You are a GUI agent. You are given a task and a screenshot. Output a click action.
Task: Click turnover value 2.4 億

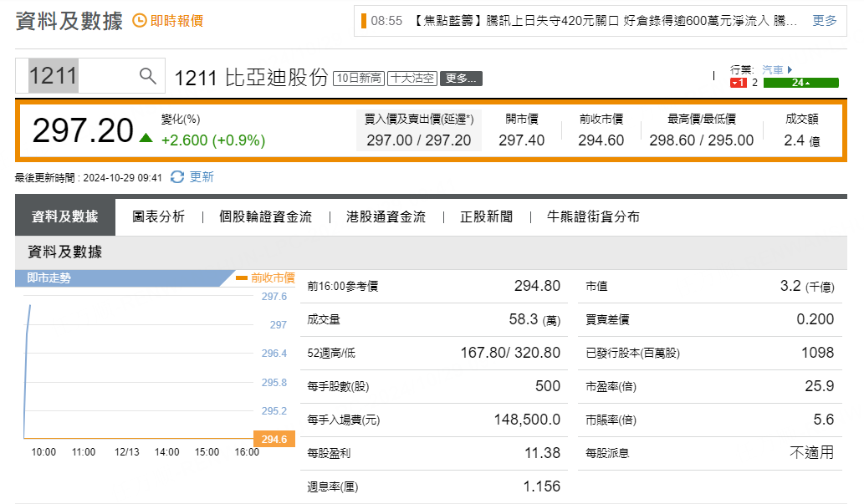click(802, 140)
